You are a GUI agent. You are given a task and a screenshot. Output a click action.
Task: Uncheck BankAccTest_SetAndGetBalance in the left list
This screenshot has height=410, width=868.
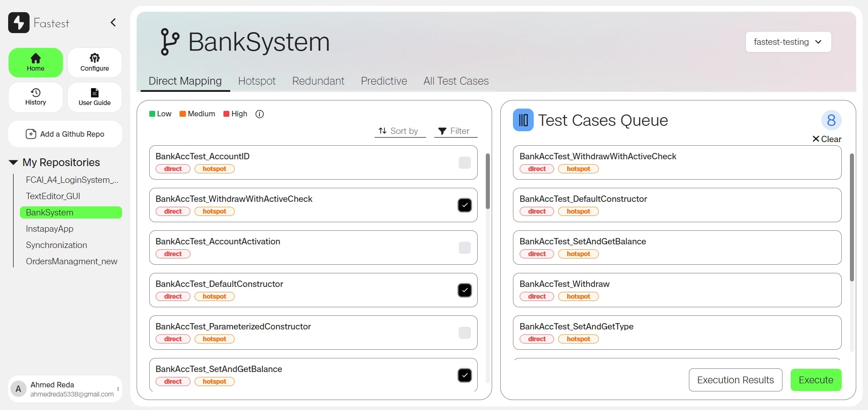click(x=465, y=376)
